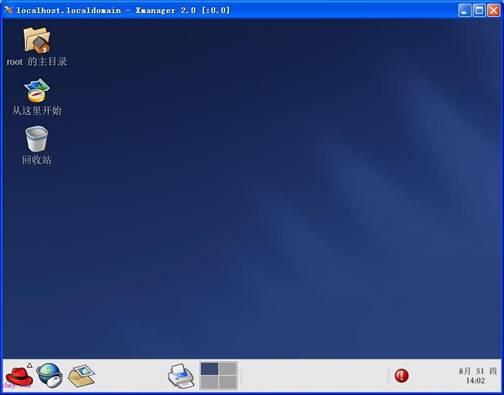Click the panel clock showing 14:02
The image size is (504, 395).
coord(477,376)
